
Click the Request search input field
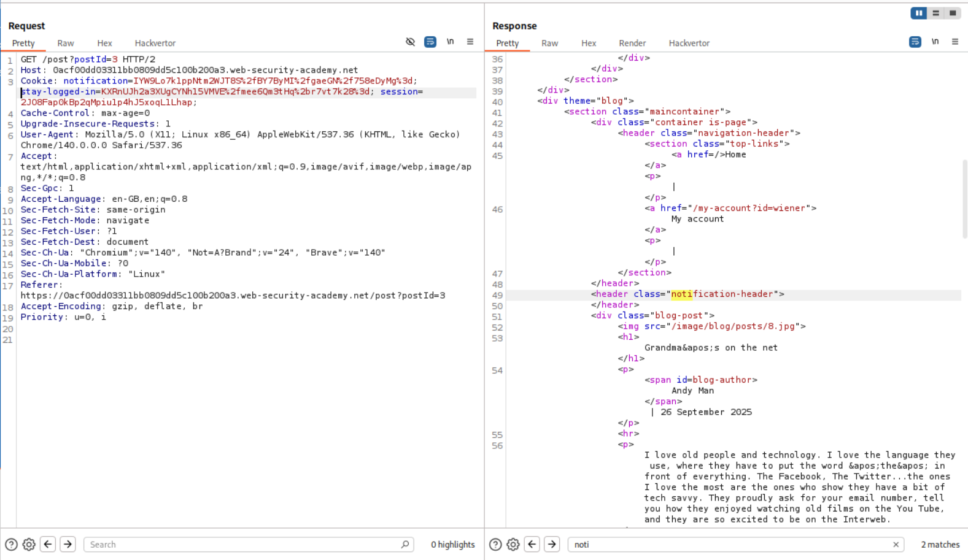click(242, 544)
